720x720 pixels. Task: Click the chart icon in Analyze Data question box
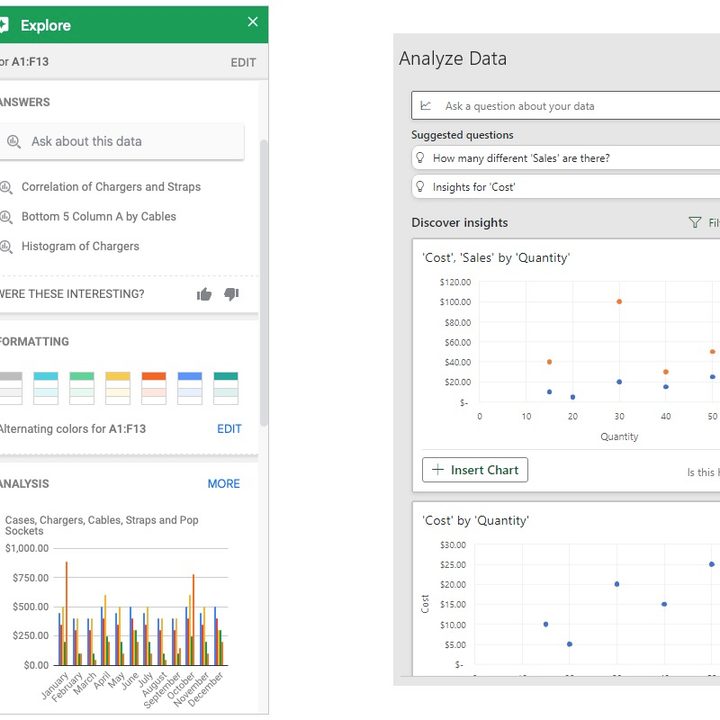[426, 106]
